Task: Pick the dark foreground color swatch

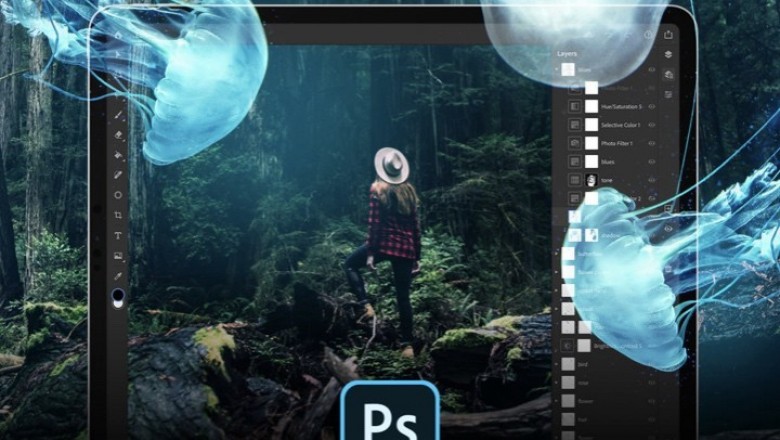Action: [118, 295]
